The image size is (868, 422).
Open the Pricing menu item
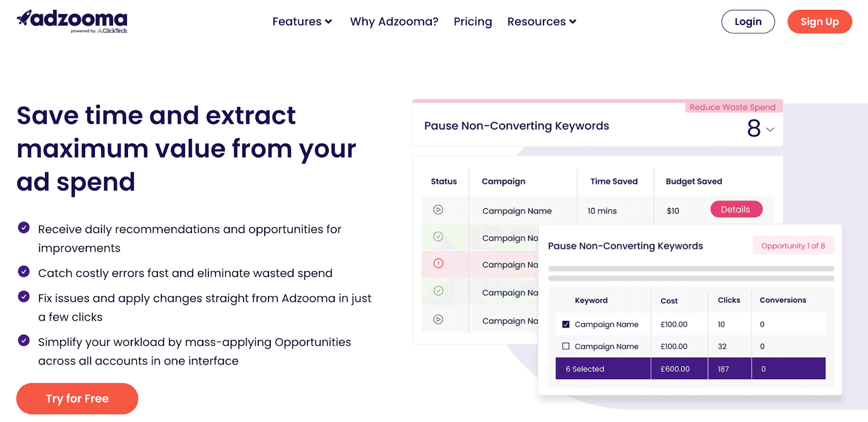point(473,21)
